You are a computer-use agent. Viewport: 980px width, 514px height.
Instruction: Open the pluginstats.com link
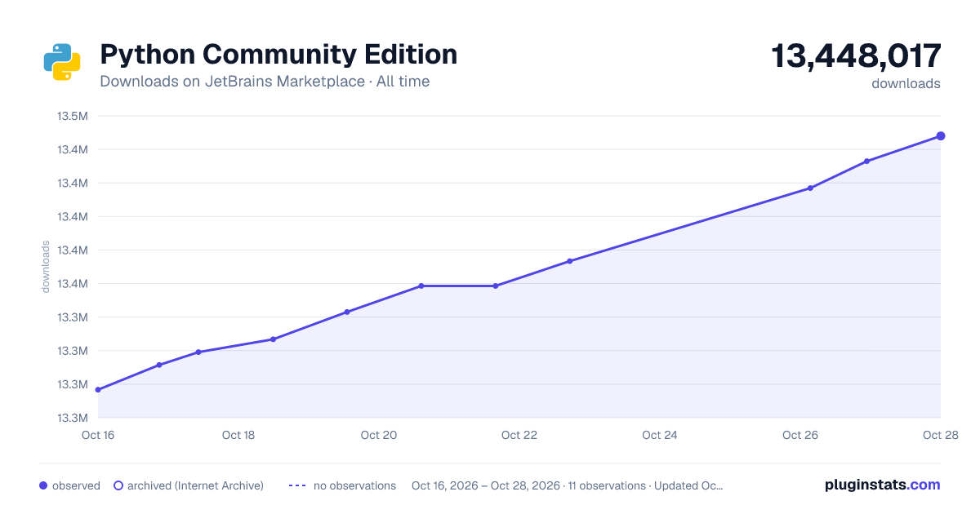point(883,485)
